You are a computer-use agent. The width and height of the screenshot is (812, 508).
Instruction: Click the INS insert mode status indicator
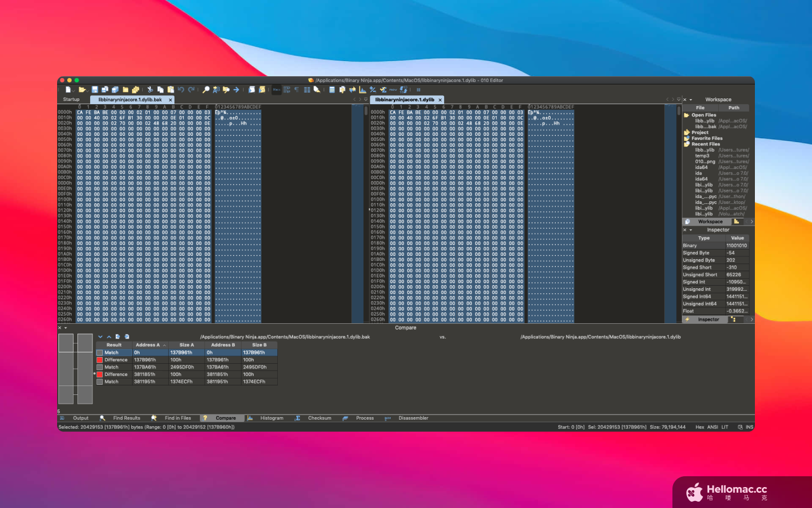tap(750, 427)
